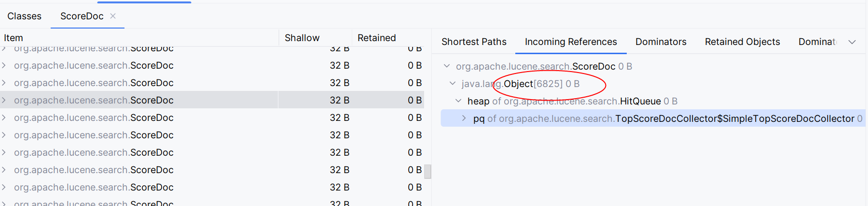Click the Item column header
This screenshot has width=868, height=206.
pyautogui.click(x=14, y=38)
